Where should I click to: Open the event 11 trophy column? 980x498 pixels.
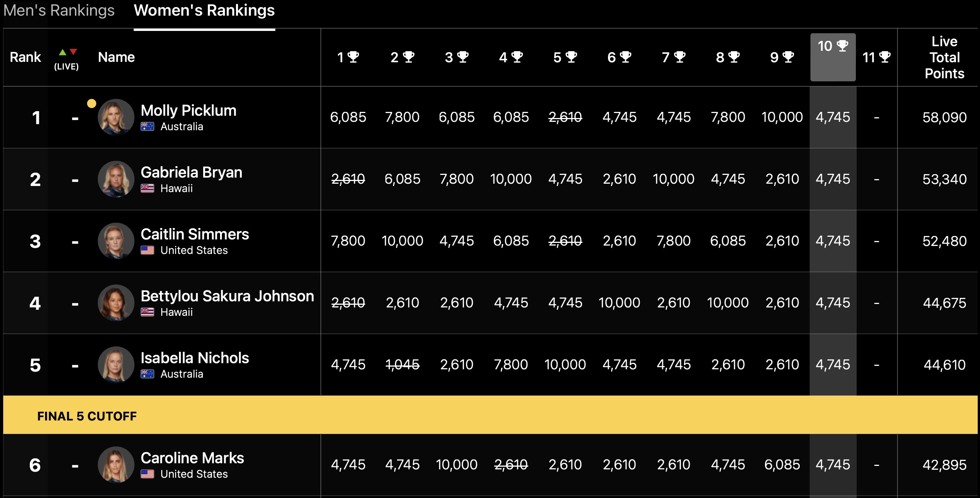pos(876,57)
